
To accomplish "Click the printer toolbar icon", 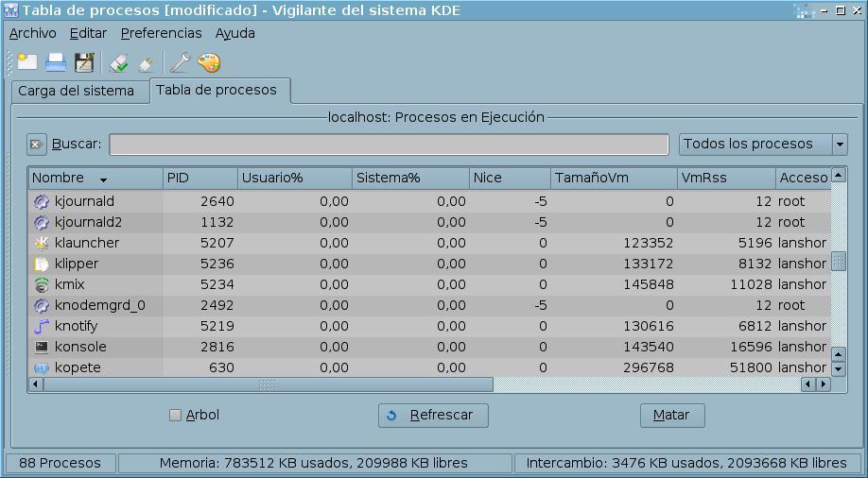I will click(56, 62).
